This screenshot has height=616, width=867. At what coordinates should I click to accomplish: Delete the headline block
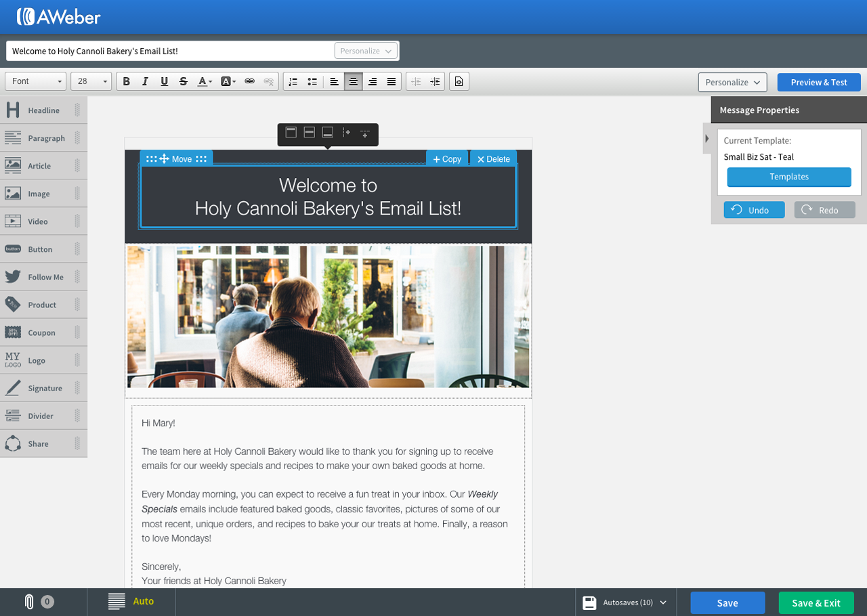pyautogui.click(x=493, y=159)
